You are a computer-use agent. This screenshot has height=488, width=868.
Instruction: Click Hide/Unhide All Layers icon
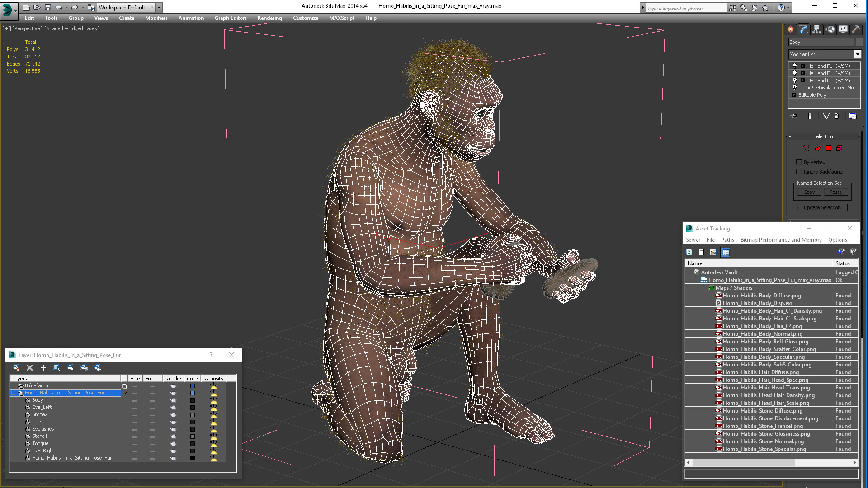pyautogui.click(x=84, y=368)
